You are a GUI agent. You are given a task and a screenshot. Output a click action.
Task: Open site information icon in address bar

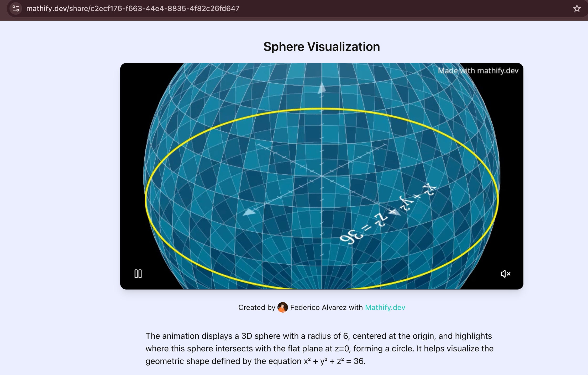coord(16,8)
